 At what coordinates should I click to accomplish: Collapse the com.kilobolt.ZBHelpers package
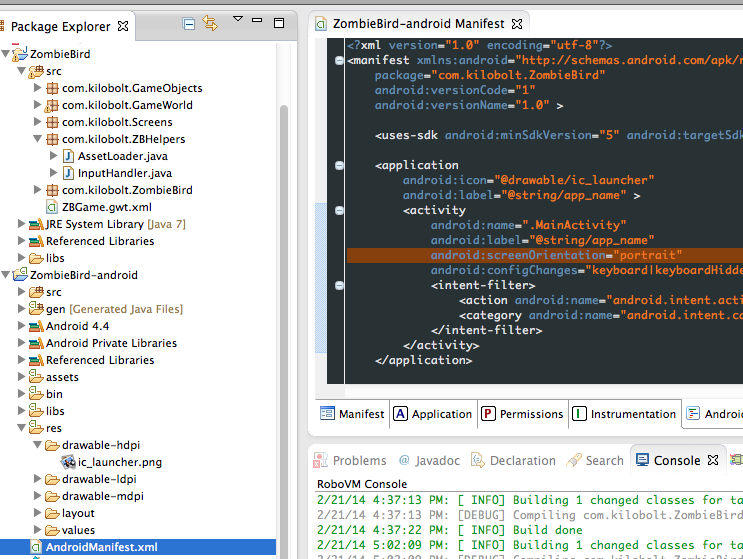[x=37, y=139]
